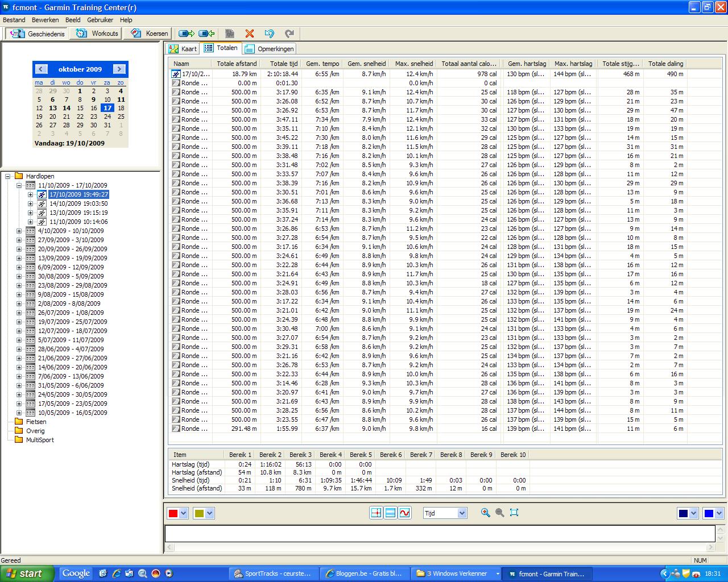Toggle the red curve graph button
Image resolution: width=728 pixels, height=582 pixels.
click(x=404, y=513)
